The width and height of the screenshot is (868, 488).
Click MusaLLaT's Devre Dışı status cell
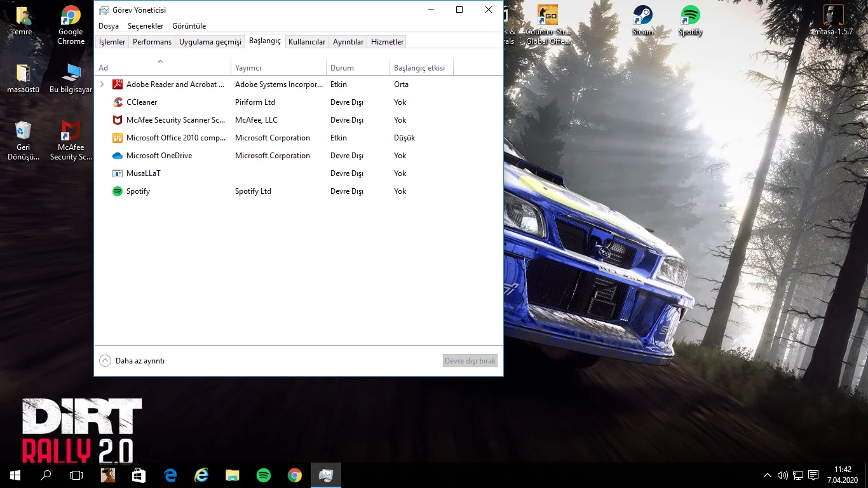pos(347,173)
